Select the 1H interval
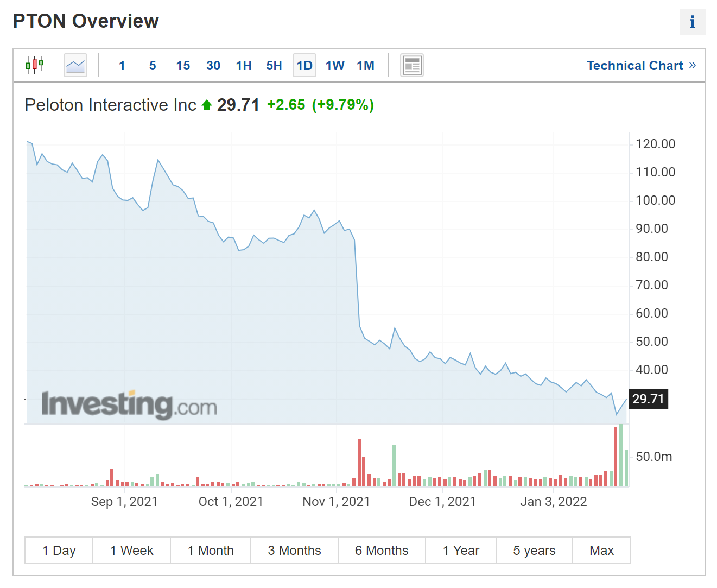 (x=244, y=66)
